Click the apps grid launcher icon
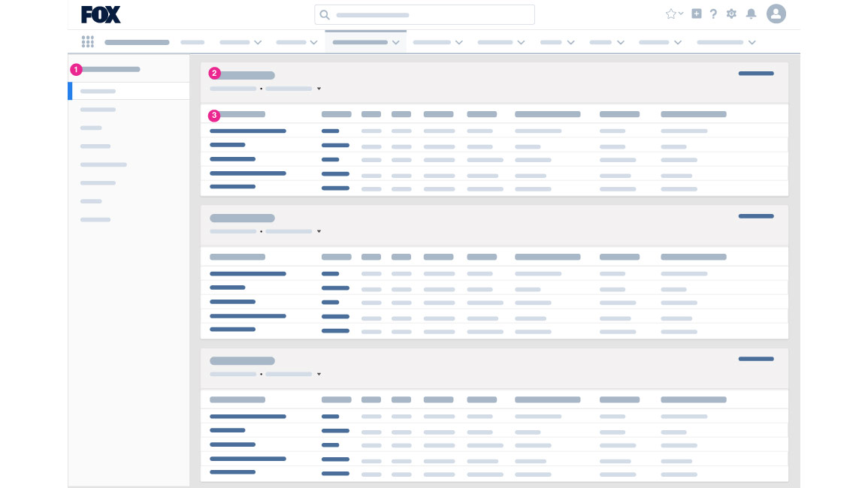The height and width of the screenshot is (488, 868). click(88, 42)
